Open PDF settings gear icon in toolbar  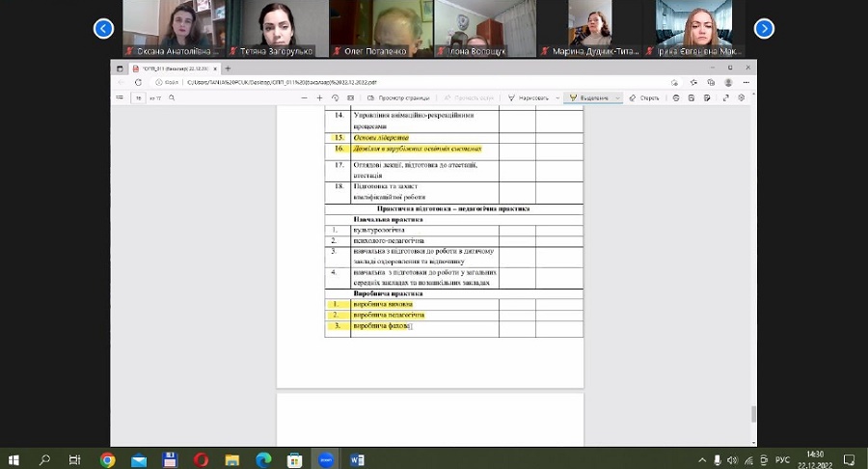[x=741, y=97]
